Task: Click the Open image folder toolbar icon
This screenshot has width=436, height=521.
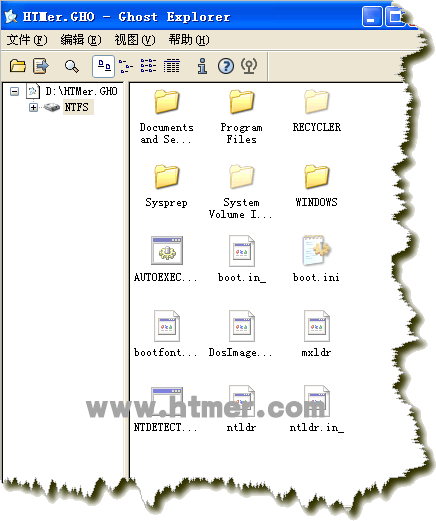Action: (18, 66)
